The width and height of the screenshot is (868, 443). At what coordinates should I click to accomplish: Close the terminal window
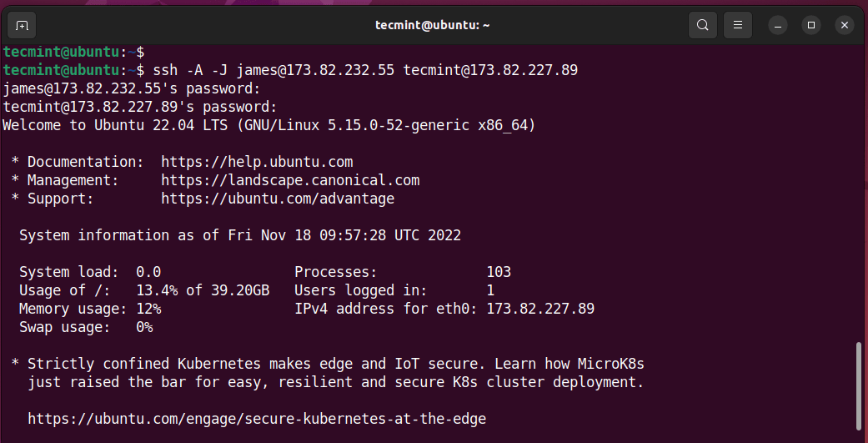(845, 25)
